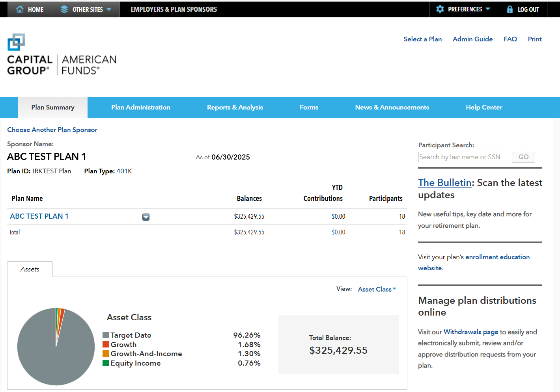
Task: Open the Asset Class view dropdown
Action: coord(376,289)
